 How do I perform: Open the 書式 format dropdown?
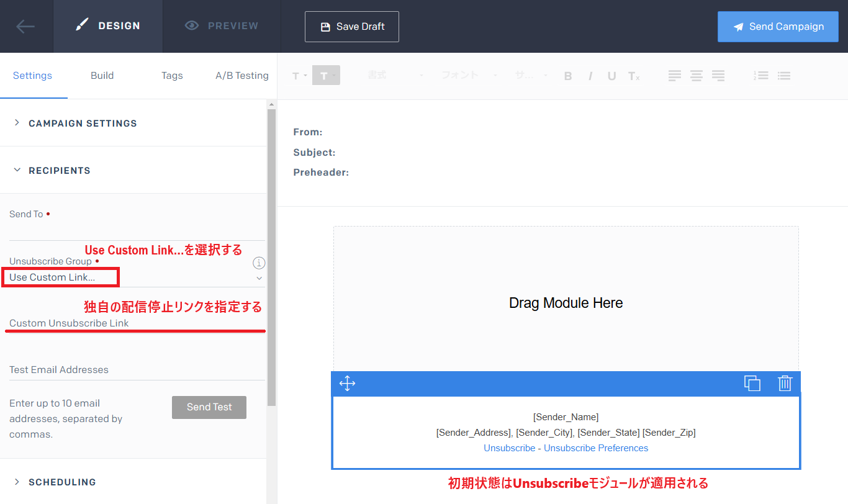(x=395, y=75)
